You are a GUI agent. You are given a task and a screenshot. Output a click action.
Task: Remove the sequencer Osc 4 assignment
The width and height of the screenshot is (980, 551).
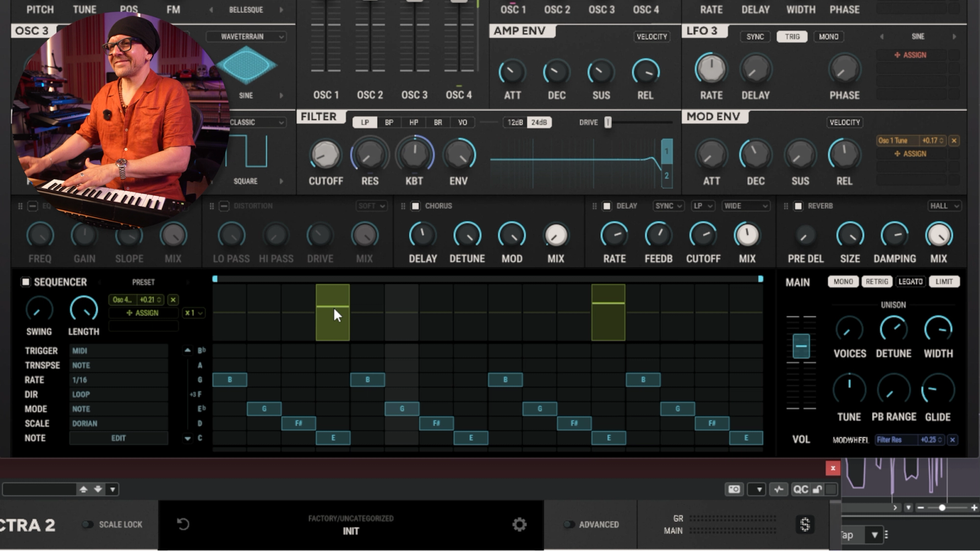pos(173,299)
